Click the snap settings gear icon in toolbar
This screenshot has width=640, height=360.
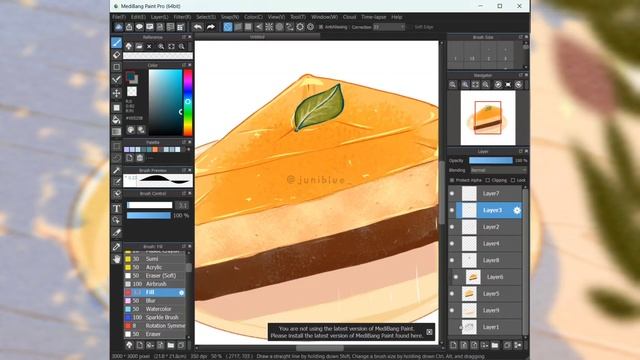311,27
